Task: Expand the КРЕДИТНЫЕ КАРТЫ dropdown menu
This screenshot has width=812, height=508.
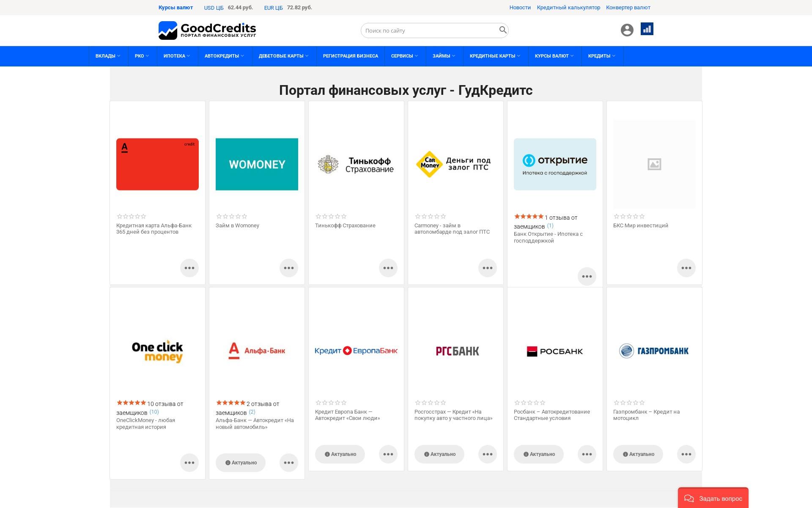Action: click(x=495, y=56)
